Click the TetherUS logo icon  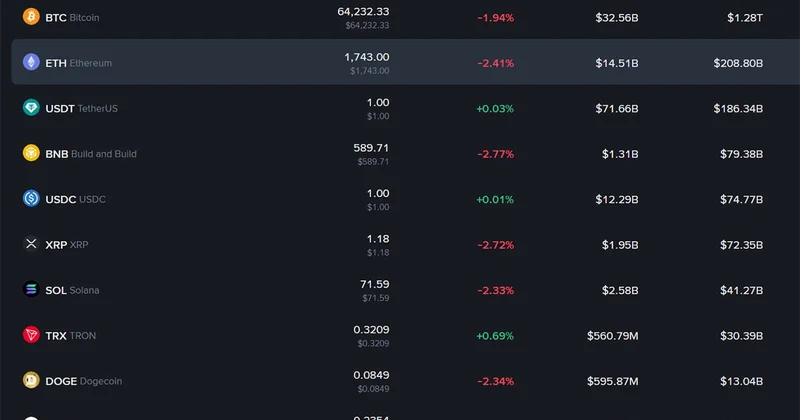click(x=31, y=108)
